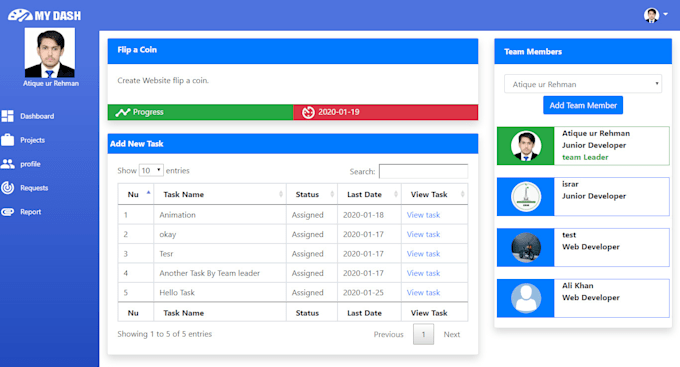The image size is (680, 367).
Task: Click the Flip a Coin project title
Action: [137, 50]
